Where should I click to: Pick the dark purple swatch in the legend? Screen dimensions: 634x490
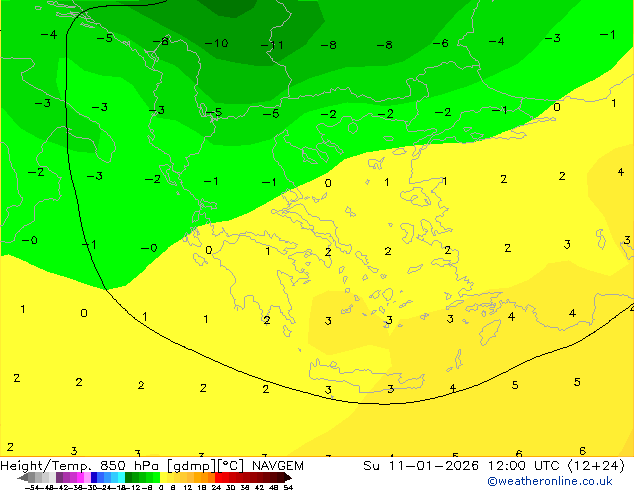pos(59,477)
